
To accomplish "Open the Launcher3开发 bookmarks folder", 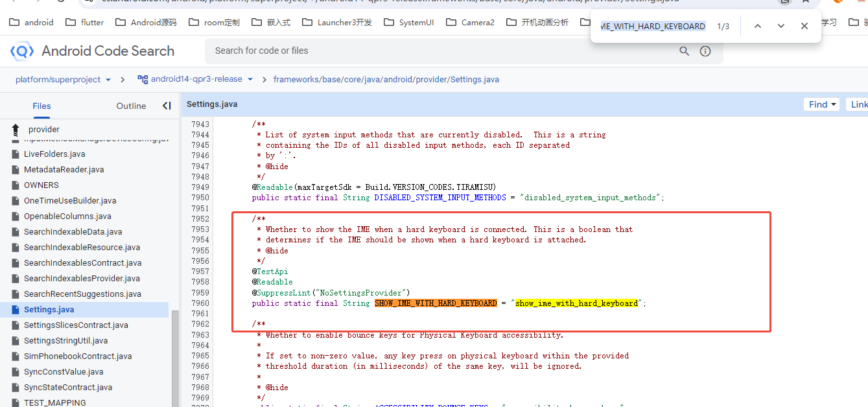I will click(337, 22).
